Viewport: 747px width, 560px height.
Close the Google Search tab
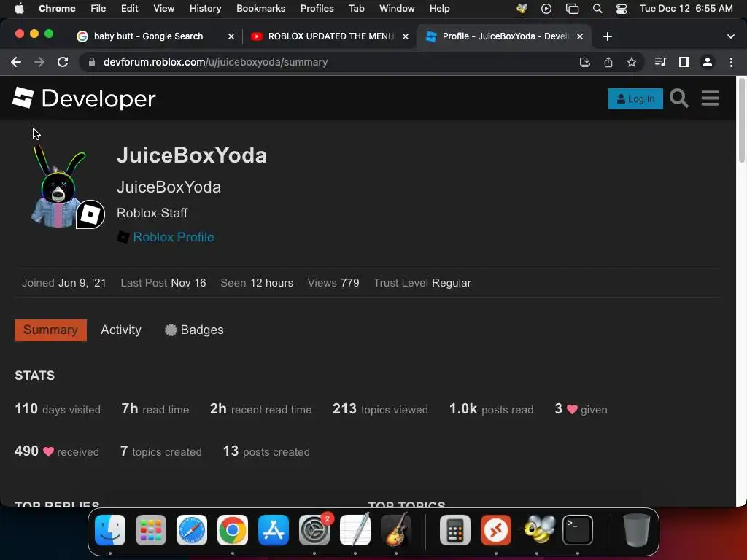[x=231, y=36]
